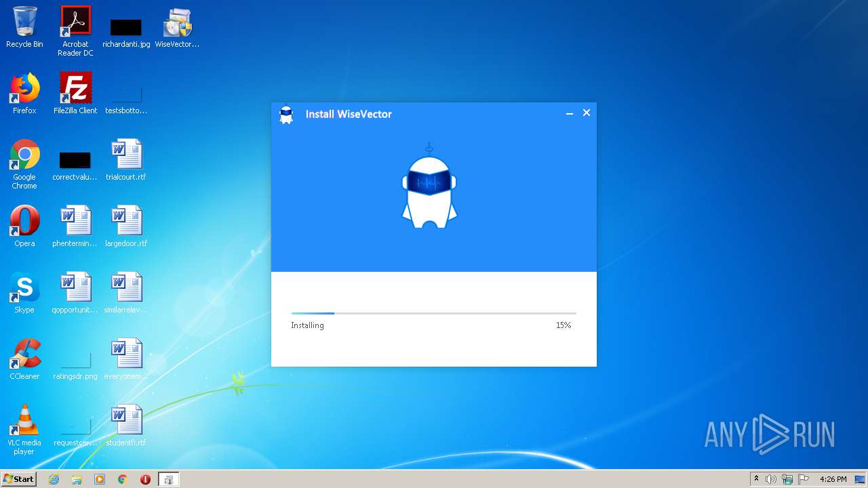
Task: Click the 15% progress value
Action: (x=564, y=325)
